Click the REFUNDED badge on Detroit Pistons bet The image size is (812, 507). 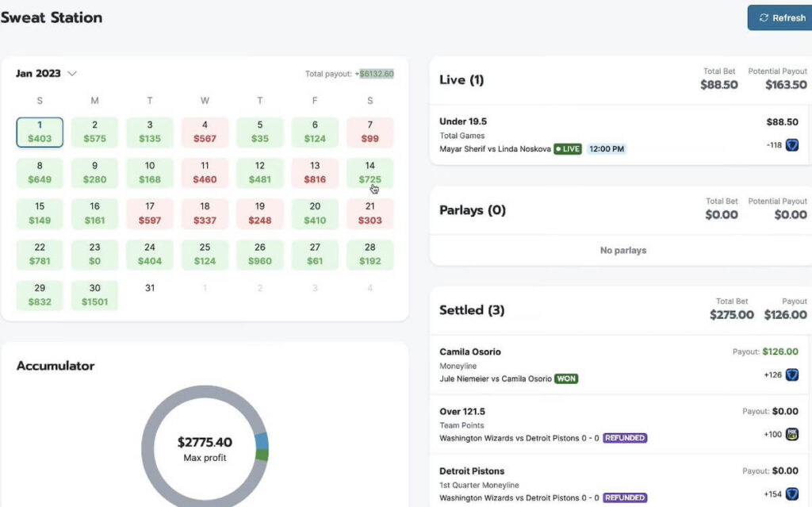point(624,497)
